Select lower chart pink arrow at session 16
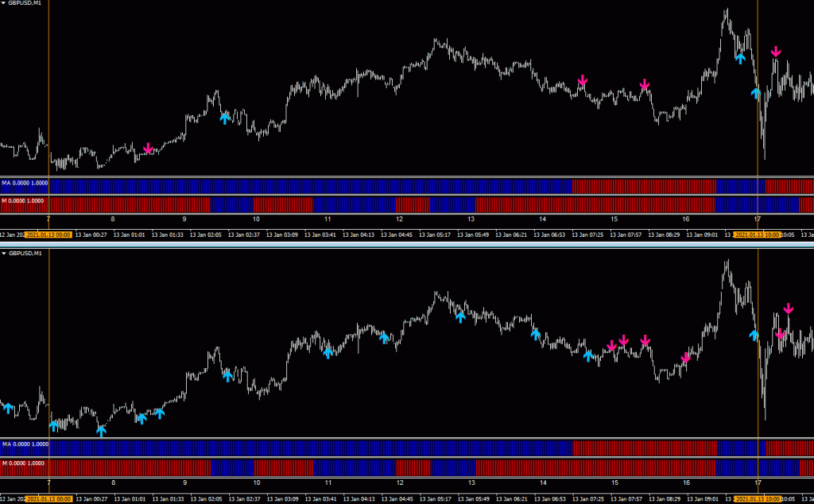The image size is (814, 504). 686,358
